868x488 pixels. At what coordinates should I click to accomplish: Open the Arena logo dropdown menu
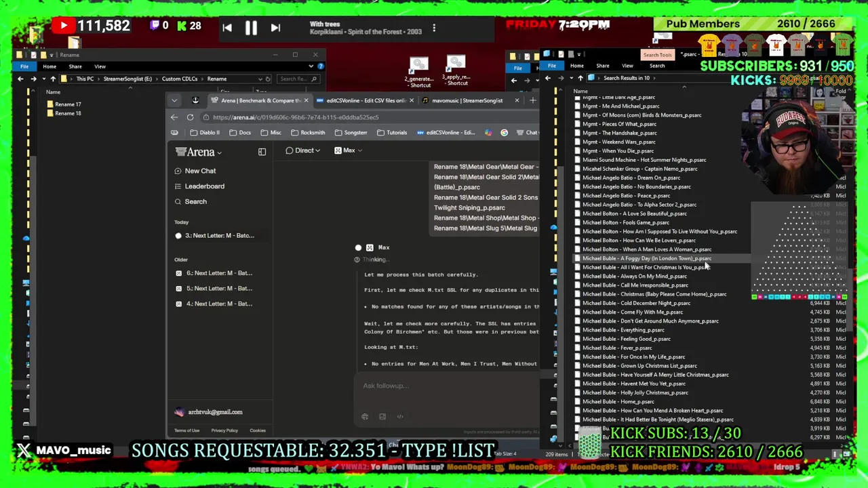[x=198, y=152]
